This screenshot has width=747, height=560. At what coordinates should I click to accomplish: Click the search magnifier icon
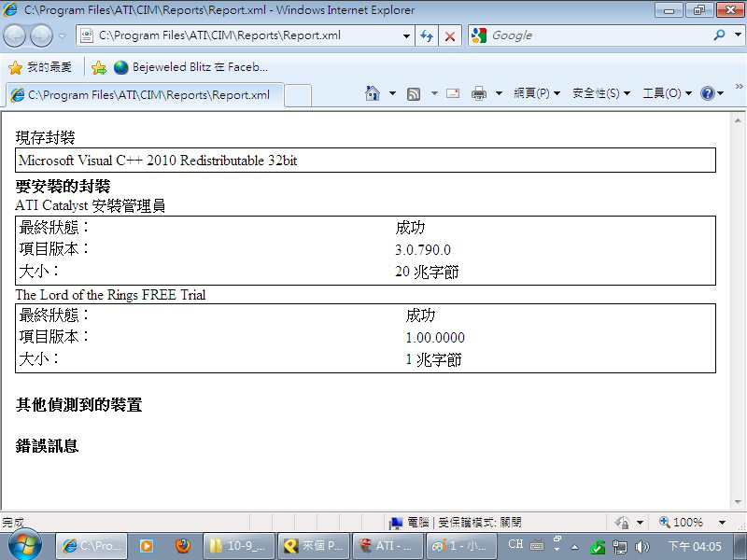point(719,35)
